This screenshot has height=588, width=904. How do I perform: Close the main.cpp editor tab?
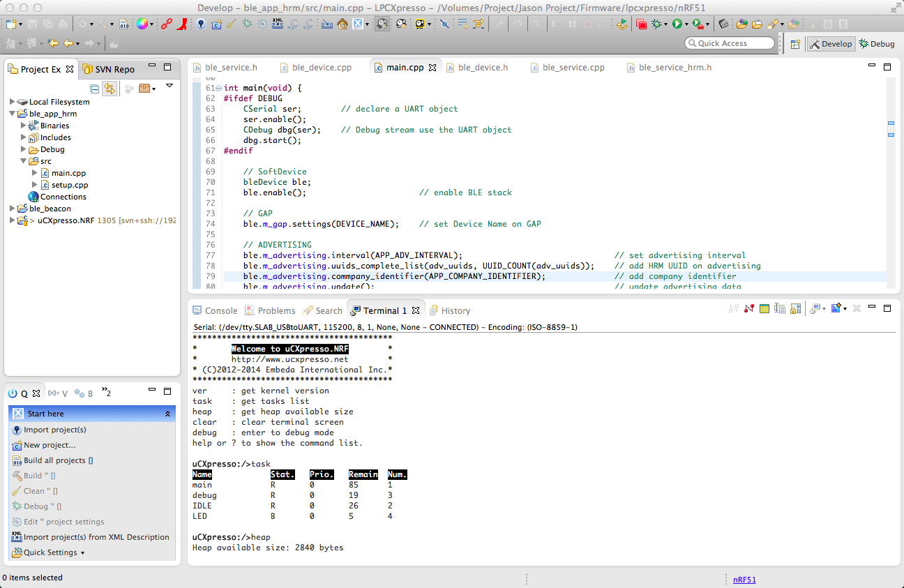(x=432, y=68)
